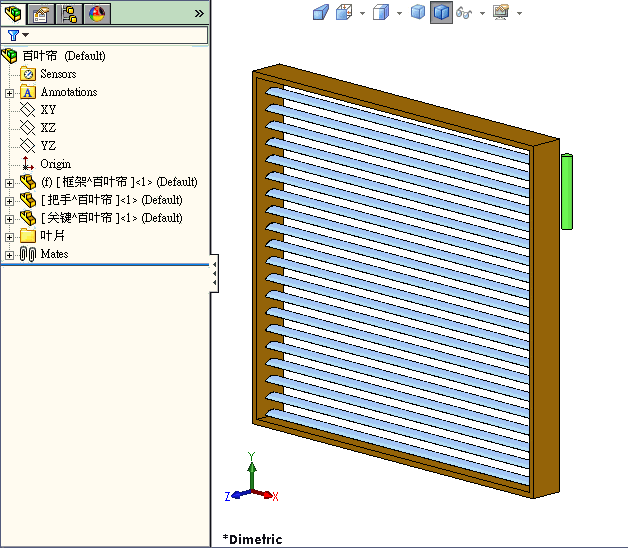The height and width of the screenshot is (548, 628).
Task: Click the View Orientation cube icon
Action: [x=381, y=12]
